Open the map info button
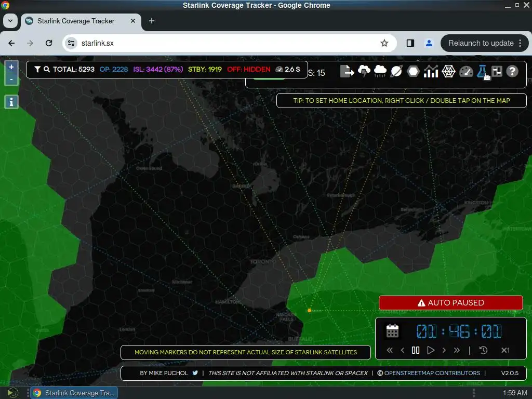The height and width of the screenshot is (399, 532). coord(11,102)
